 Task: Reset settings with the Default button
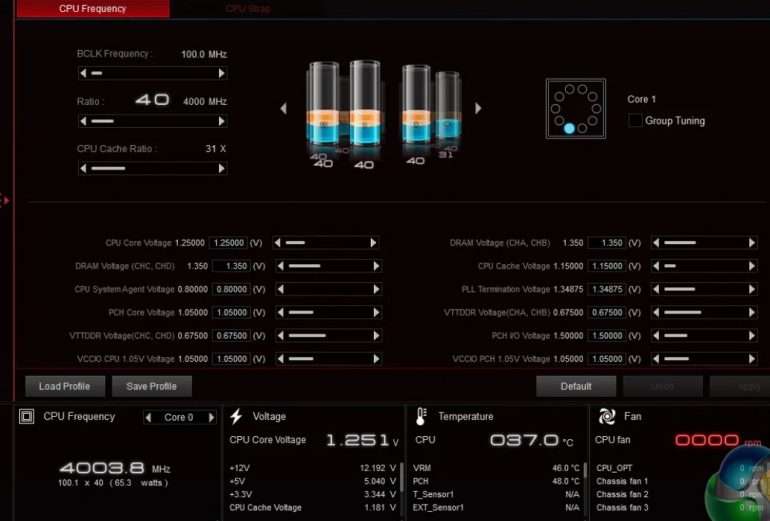[x=575, y=386]
